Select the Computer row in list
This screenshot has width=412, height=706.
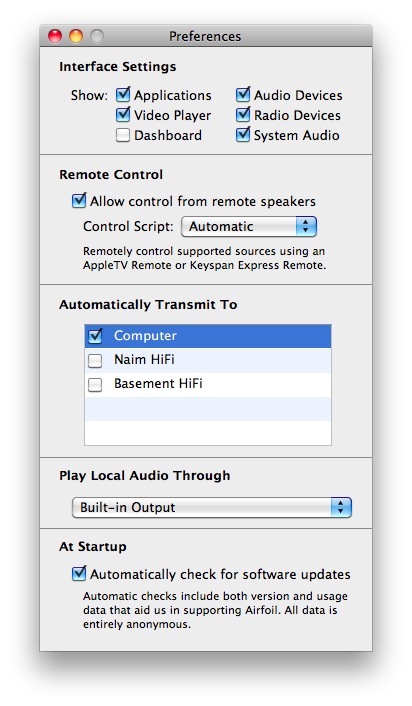pyautogui.click(x=208, y=336)
